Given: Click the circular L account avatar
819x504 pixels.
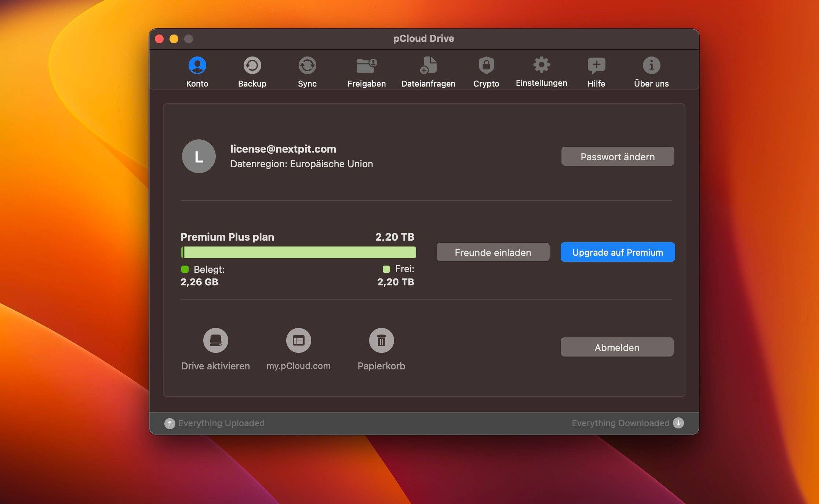Looking at the screenshot, I should (199, 156).
